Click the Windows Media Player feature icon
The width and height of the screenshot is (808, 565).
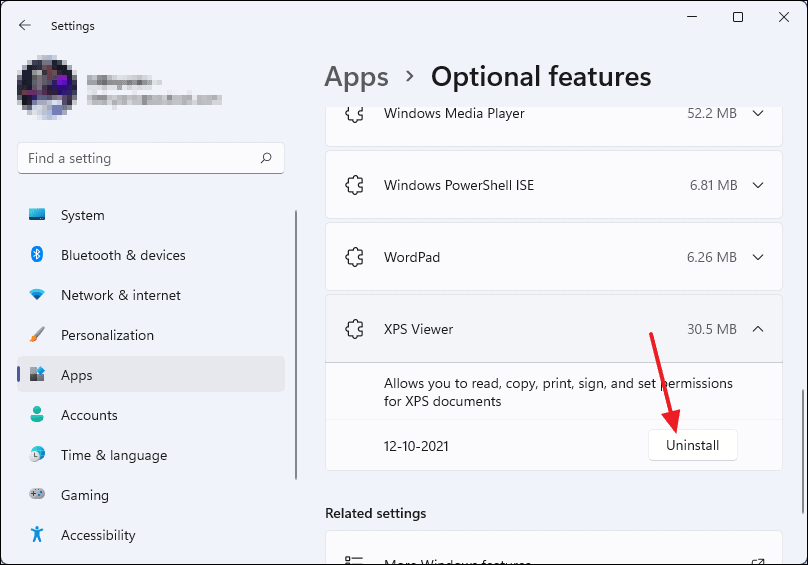click(x=355, y=114)
